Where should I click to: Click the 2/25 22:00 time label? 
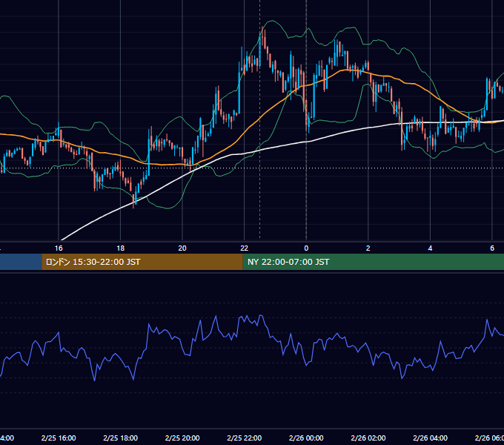[245, 438]
